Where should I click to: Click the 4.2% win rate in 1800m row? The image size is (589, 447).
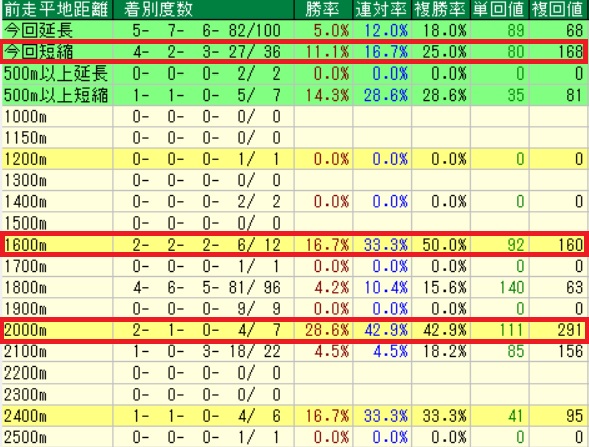(x=331, y=288)
